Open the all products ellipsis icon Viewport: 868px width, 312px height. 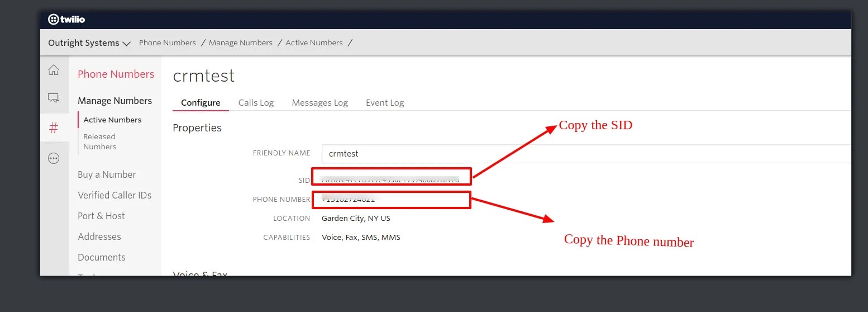coord(54,158)
